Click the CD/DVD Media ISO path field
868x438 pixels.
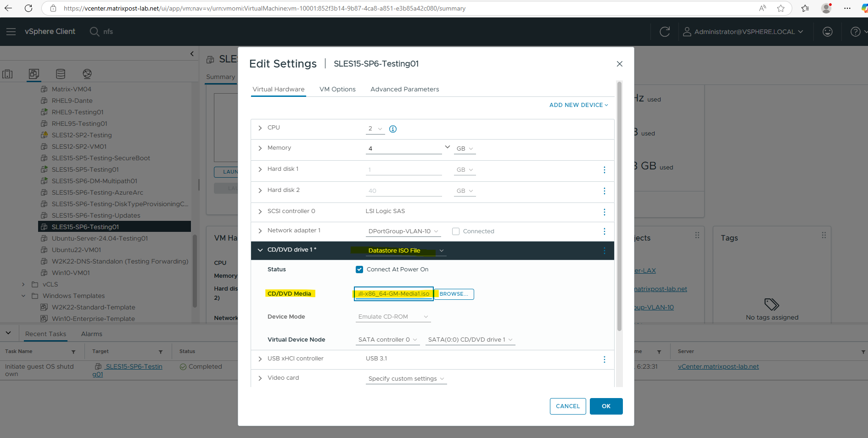click(x=393, y=294)
